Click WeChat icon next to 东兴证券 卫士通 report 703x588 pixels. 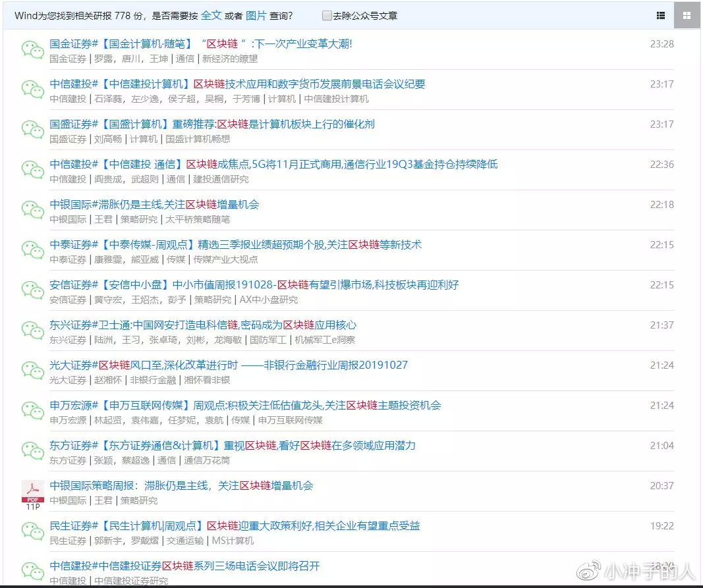(x=32, y=331)
